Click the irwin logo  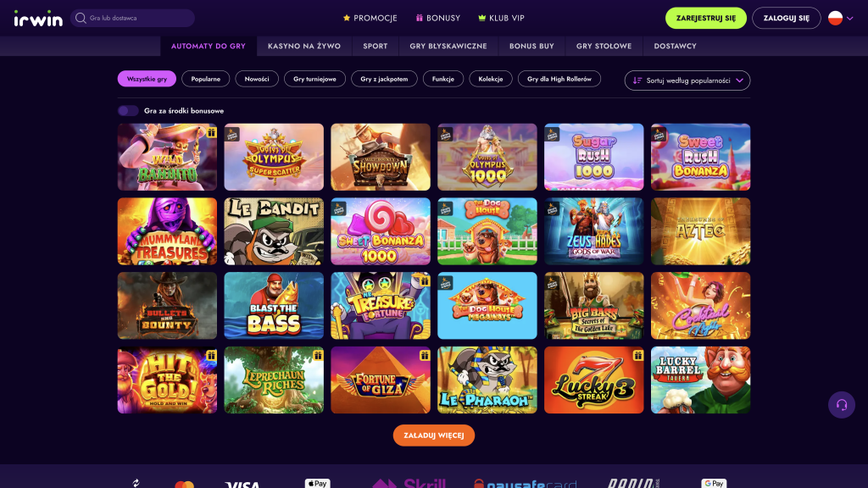38,19
